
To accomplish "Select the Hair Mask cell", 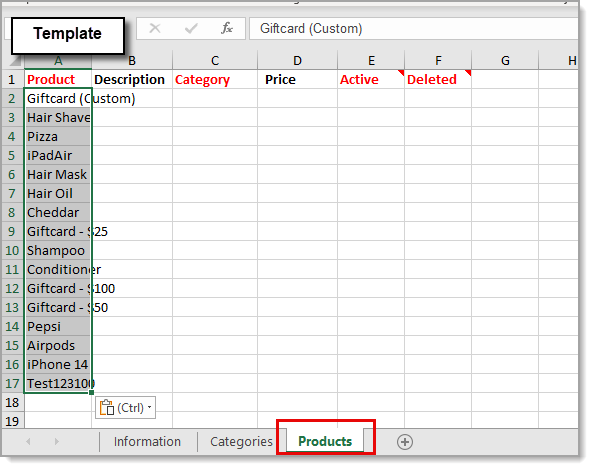I will pyautogui.click(x=58, y=174).
